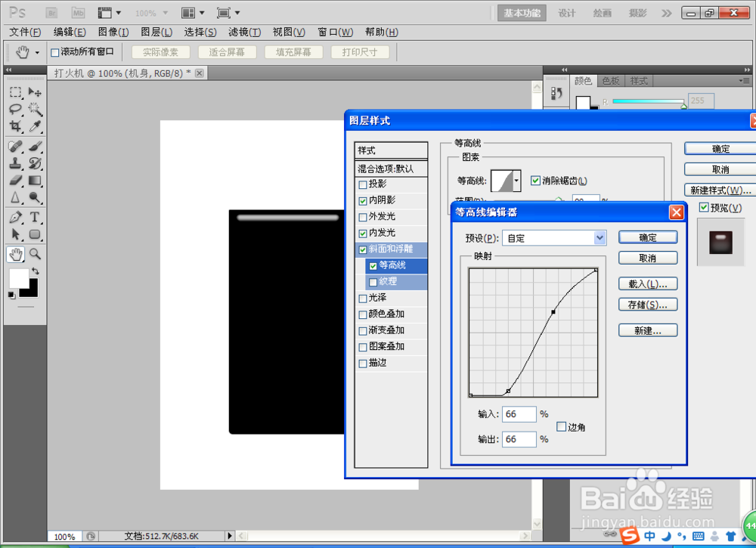Swap foreground and background colors

click(35, 271)
